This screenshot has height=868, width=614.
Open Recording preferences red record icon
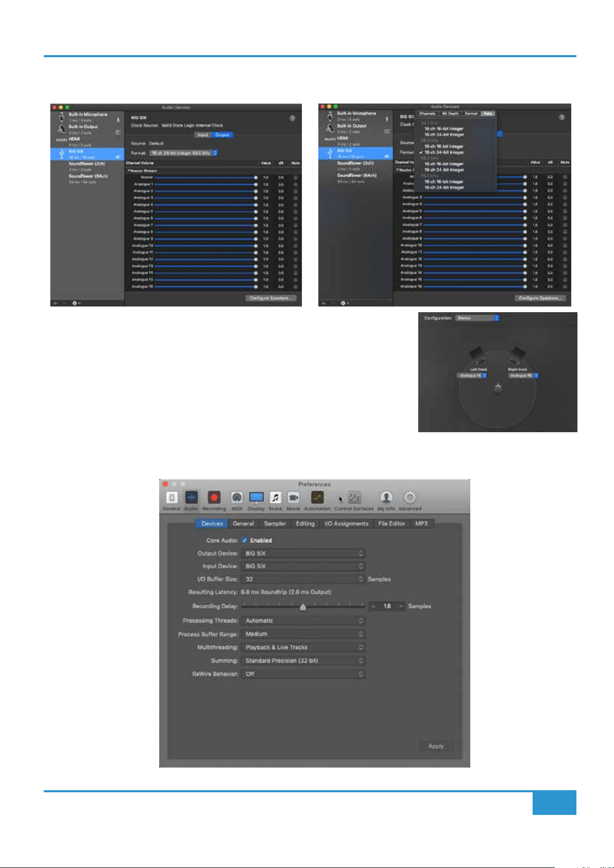pos(214,498)
